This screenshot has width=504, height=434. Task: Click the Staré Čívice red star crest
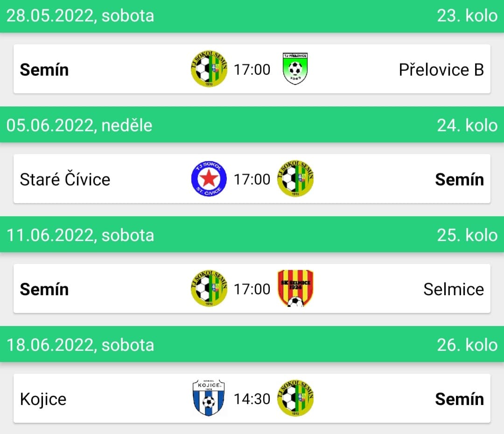tap(209, 179)
